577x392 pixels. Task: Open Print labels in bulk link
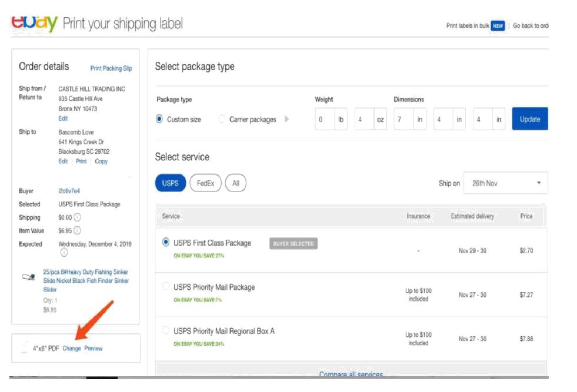tap(468, 26)
